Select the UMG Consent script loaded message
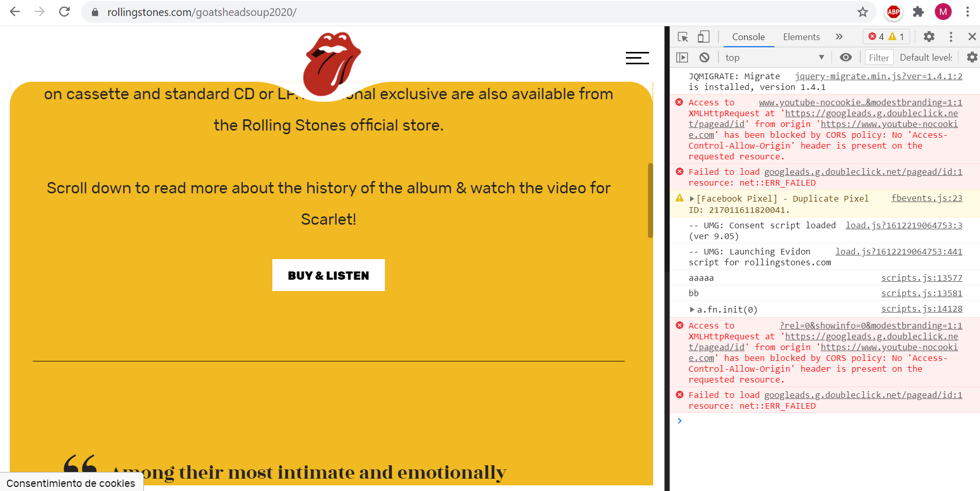Image resolution: width=980 pixels, height=491 pixels. (x=762, y=231)
